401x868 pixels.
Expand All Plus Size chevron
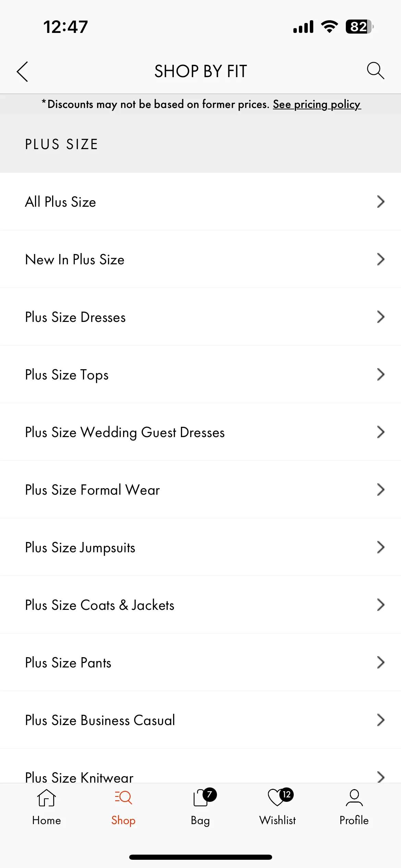tap(381, 202)
